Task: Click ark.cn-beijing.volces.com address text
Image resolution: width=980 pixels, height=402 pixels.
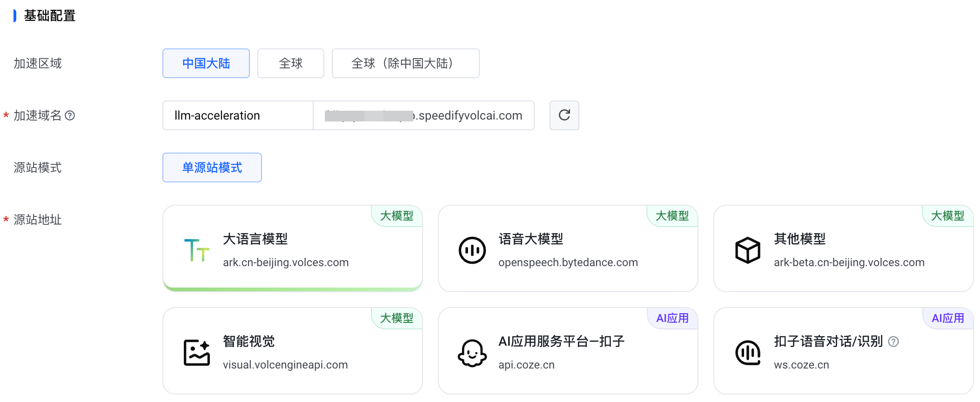Action: pos(286,262)
